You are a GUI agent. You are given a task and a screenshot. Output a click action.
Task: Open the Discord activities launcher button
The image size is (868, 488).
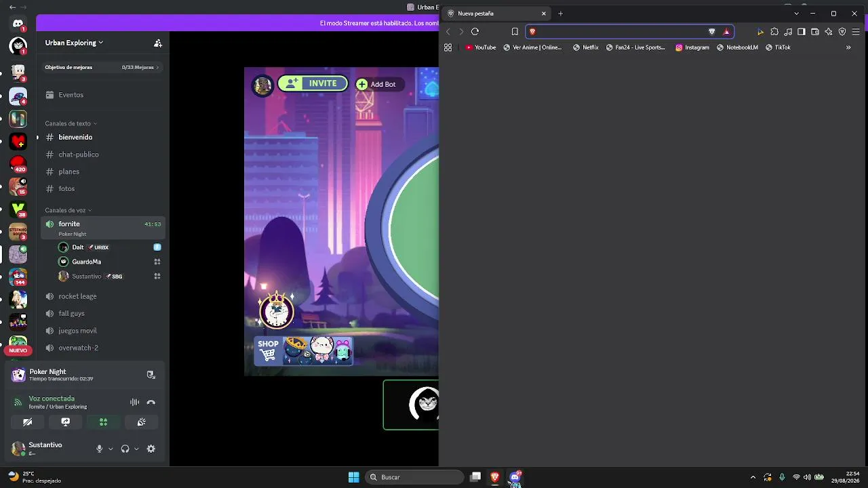pos(103,422)
